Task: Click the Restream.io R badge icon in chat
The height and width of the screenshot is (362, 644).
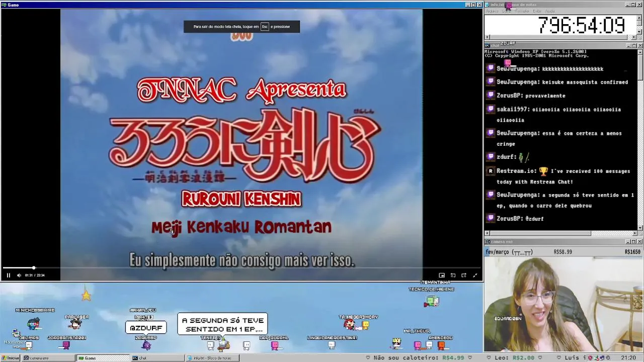Action: point(491,171)
